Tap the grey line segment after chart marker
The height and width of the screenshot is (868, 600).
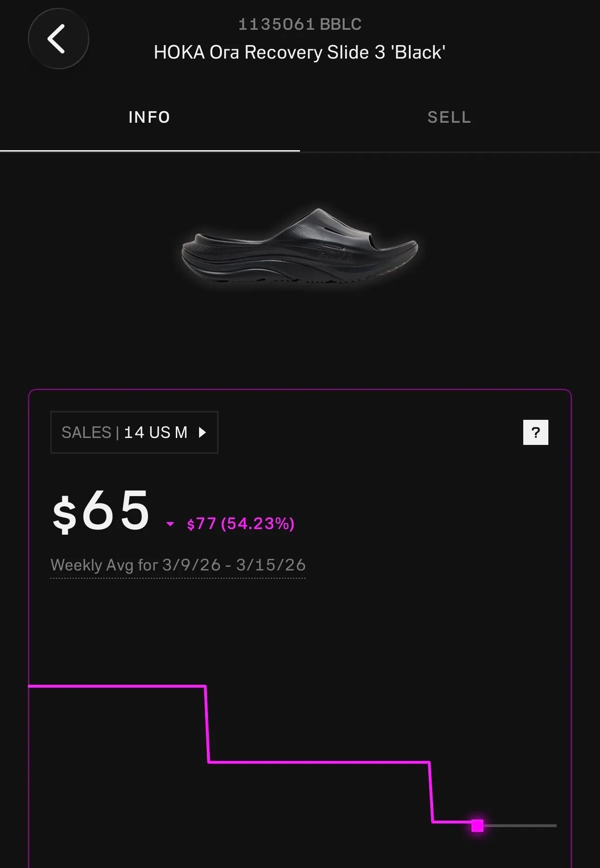point(520,826)
